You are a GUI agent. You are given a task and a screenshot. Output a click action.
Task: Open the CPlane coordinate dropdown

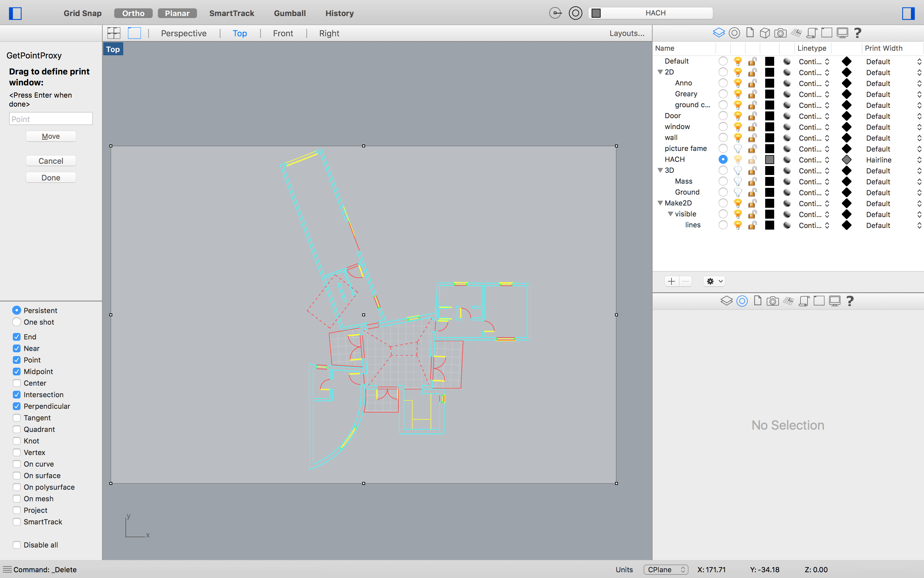click(665, 570)
